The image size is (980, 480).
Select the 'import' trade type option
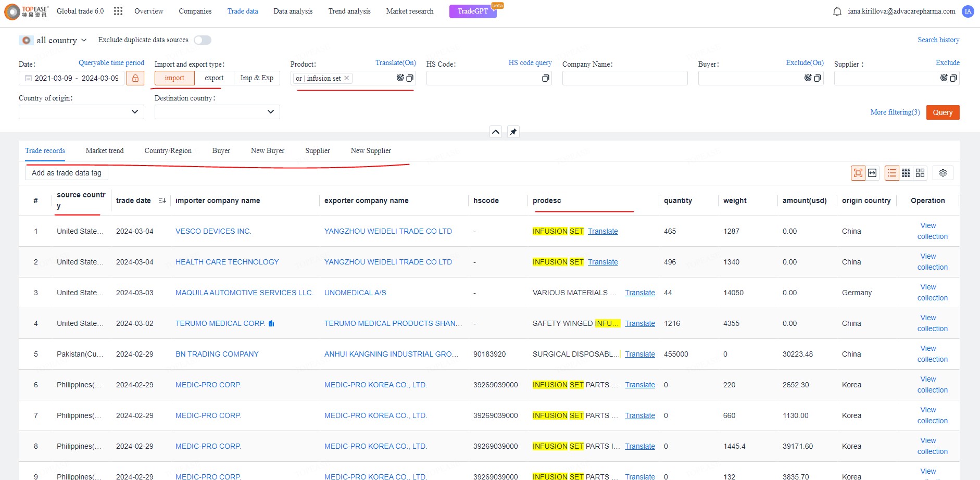point(174,78)
